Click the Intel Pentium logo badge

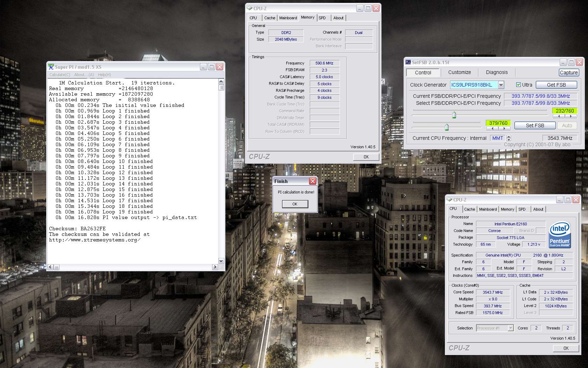[560, 234]
